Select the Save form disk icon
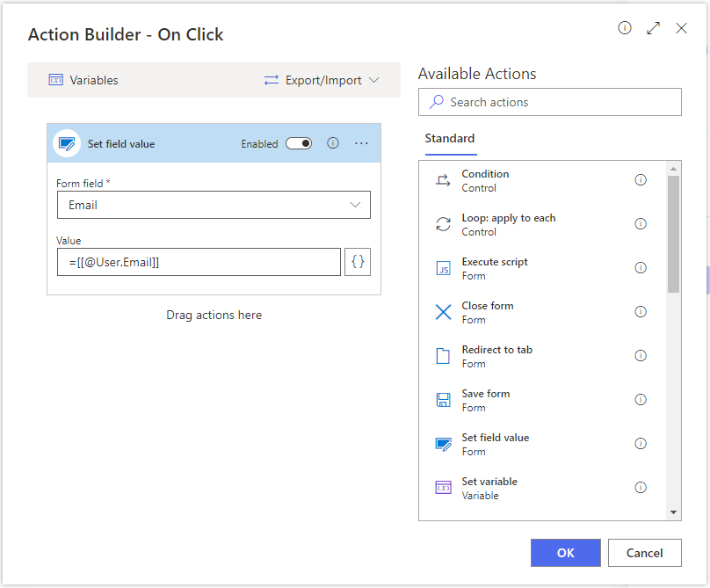 point(444,399)
